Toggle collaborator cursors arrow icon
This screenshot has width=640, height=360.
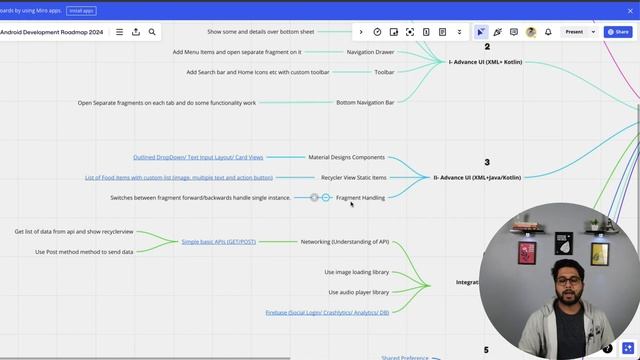(x=481, y=32)
